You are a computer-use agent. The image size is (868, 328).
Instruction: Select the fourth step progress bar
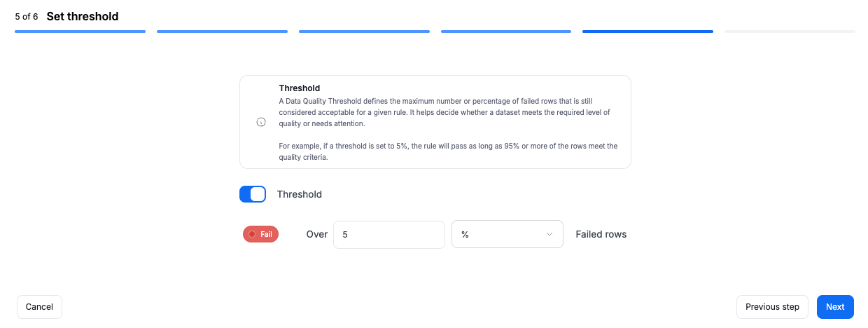coord(506,32)
